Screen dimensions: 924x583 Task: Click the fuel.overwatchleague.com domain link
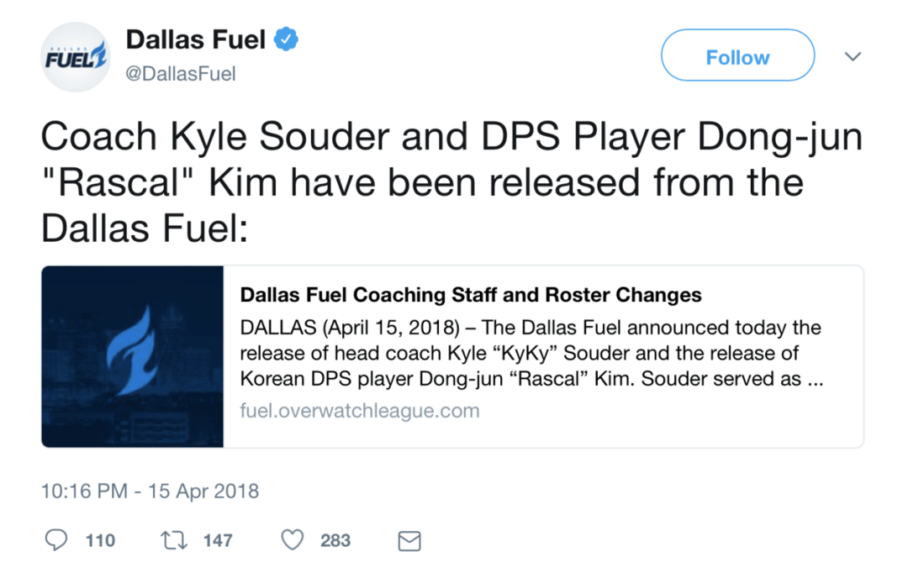point(360,411)
